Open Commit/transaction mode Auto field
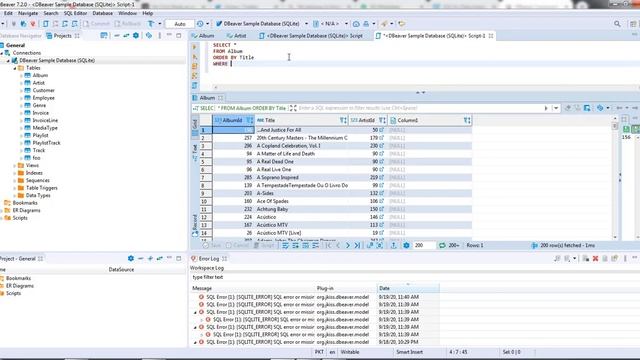Viewport: 640px width, 360px height. pos(180,24)
